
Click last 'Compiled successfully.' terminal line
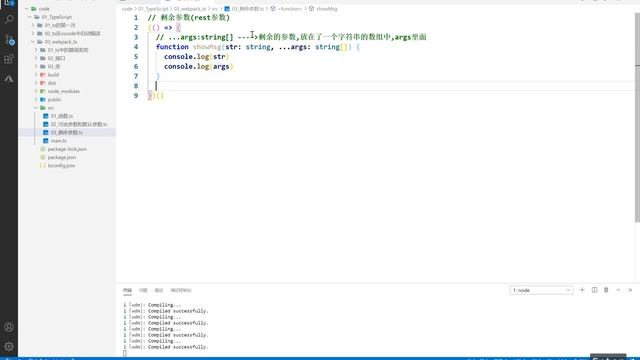[178, 347]
